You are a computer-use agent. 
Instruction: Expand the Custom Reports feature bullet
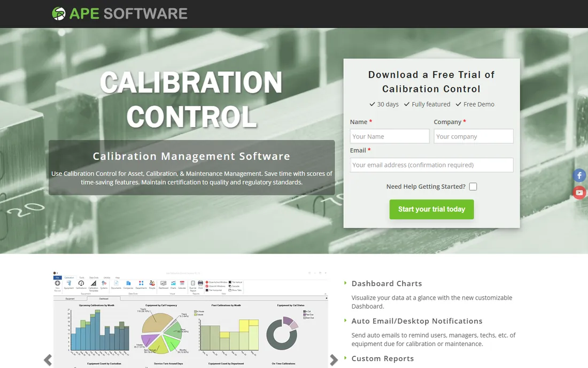(345, 358)
